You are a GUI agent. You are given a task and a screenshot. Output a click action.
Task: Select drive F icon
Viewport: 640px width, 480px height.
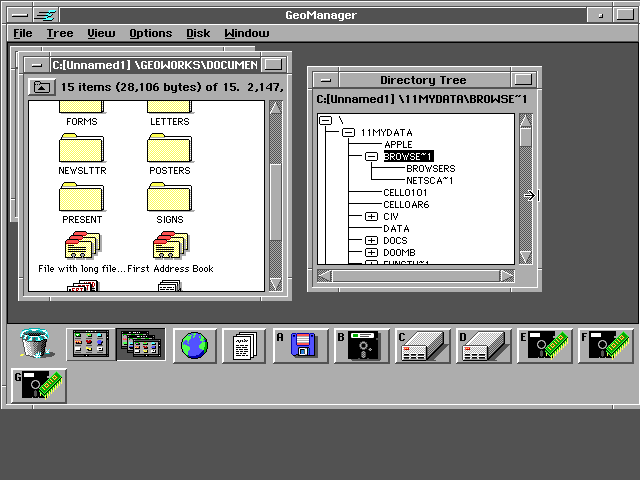pyautogui.click(x=606, y=346)
